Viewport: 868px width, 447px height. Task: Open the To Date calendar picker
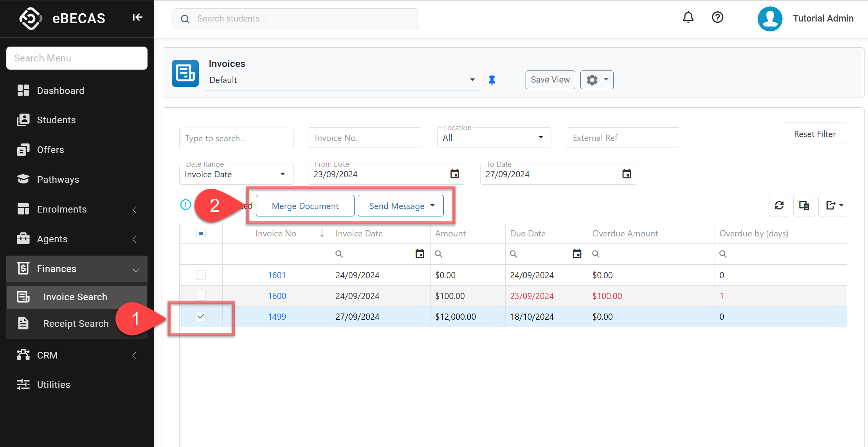pyautogui.click(x=627, y=174)
